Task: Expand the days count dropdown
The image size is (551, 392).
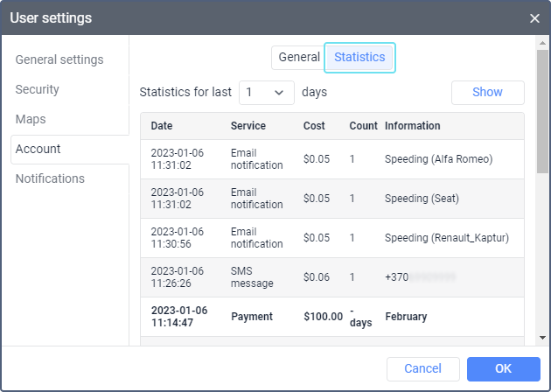Action: click(267, 92)
